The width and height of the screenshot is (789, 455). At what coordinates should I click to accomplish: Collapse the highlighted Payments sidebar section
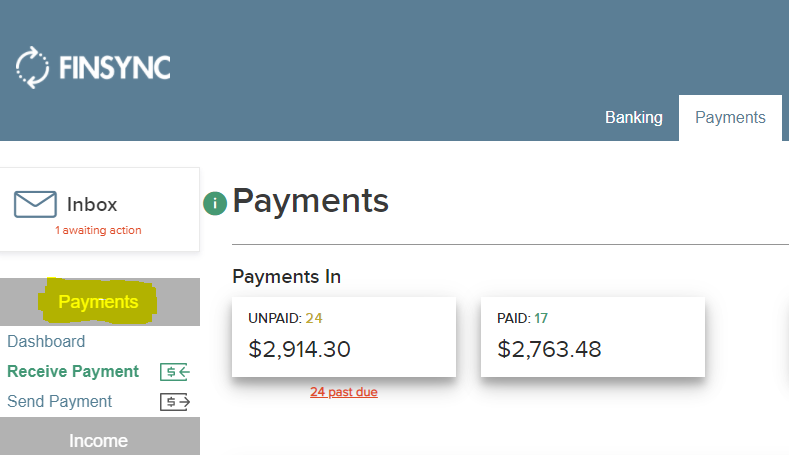click(100, 301)
